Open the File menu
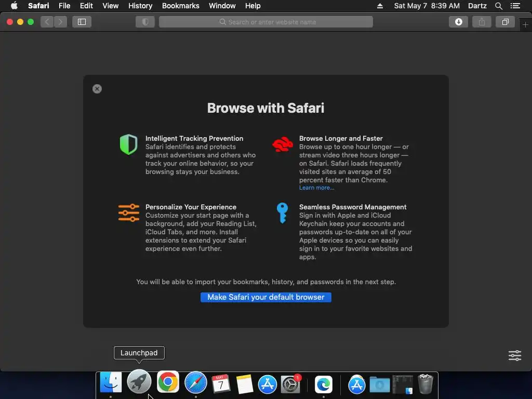The image size is (532, 399). 64,6
